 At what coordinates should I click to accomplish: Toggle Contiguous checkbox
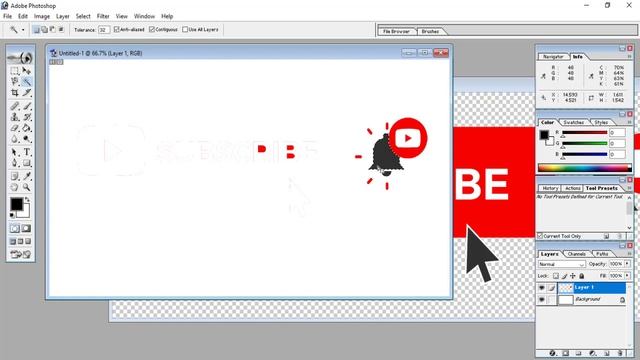coord(152,29)
